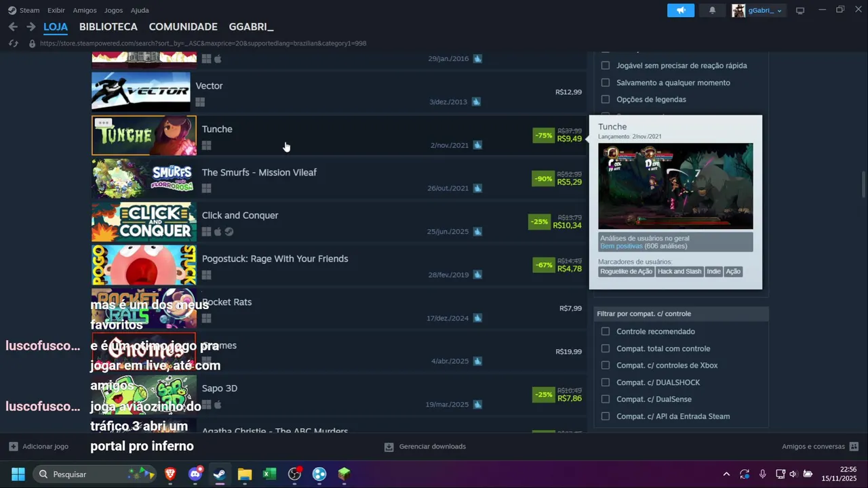The image size is (868, 488).
Task: Check Compat. total com controle
Action: coord(606,348)
